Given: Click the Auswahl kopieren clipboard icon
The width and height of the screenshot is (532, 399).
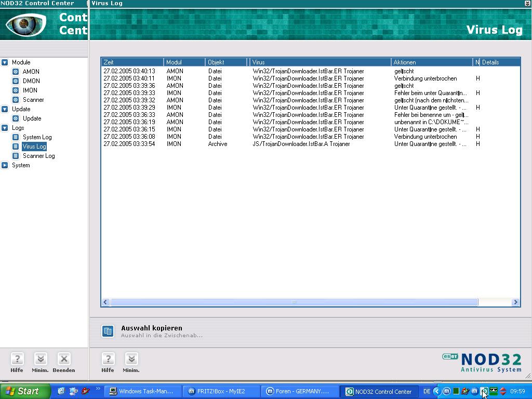Looking at the screenshot, I should click(108, 331).
